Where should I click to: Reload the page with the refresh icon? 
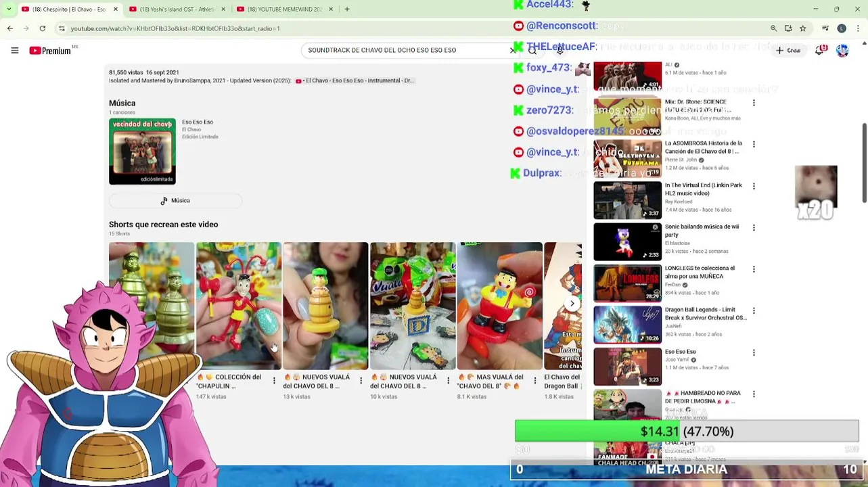coord(43,28)
